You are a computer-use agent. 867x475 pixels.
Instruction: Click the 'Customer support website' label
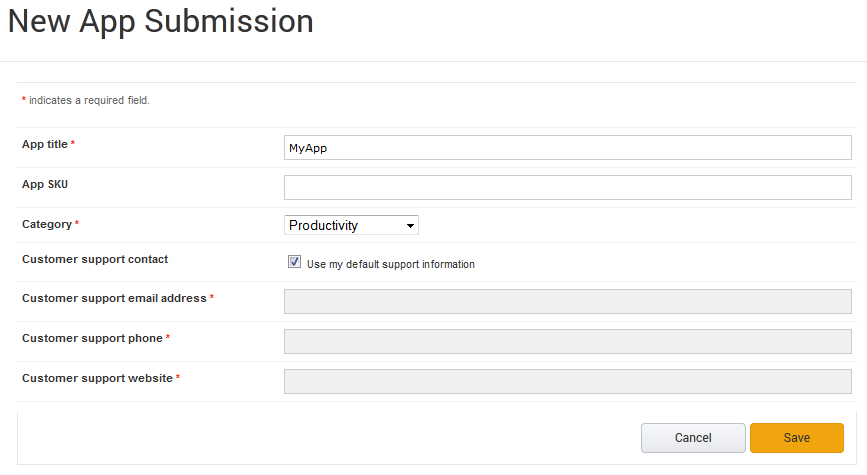pos(97,378)
